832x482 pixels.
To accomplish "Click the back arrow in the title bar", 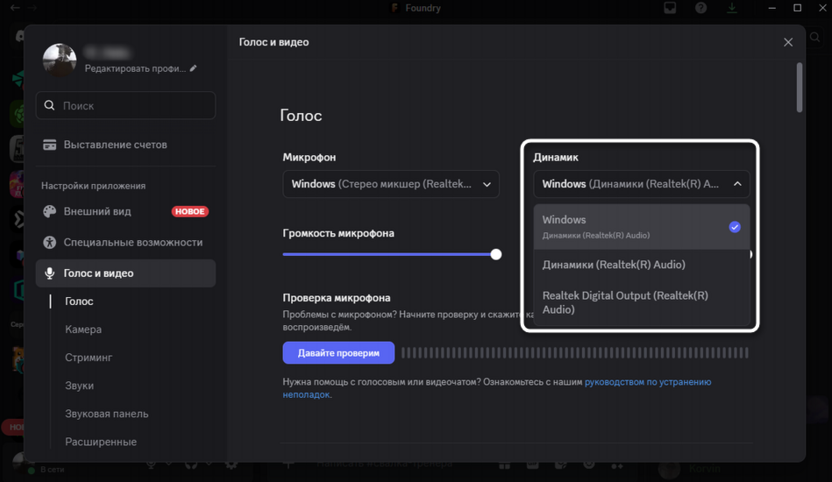I will coord(15,8).
